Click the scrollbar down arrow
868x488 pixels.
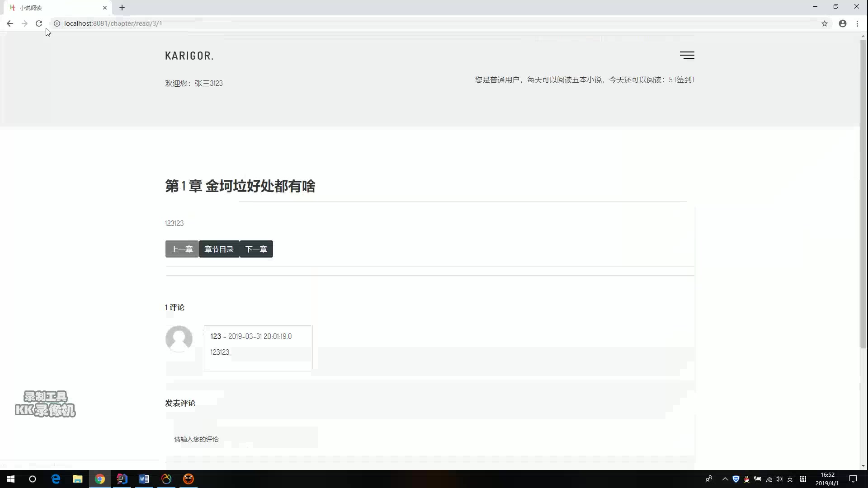pos(863,466)
